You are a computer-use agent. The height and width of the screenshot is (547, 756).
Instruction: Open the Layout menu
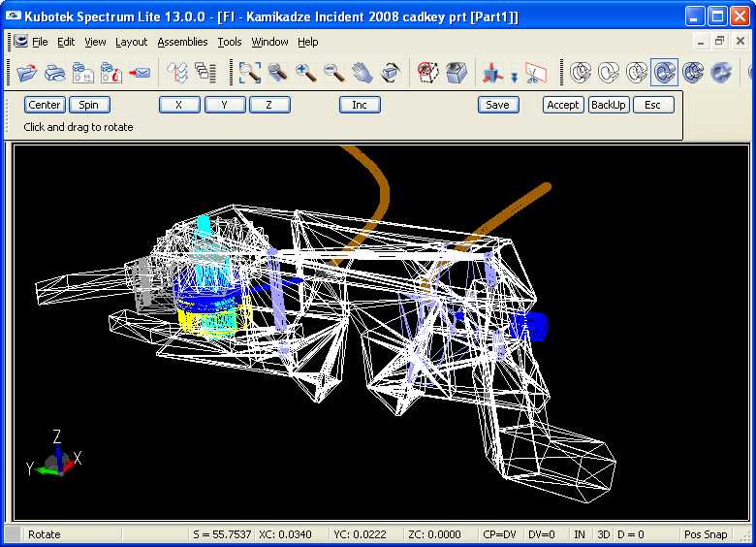[131, 42]
